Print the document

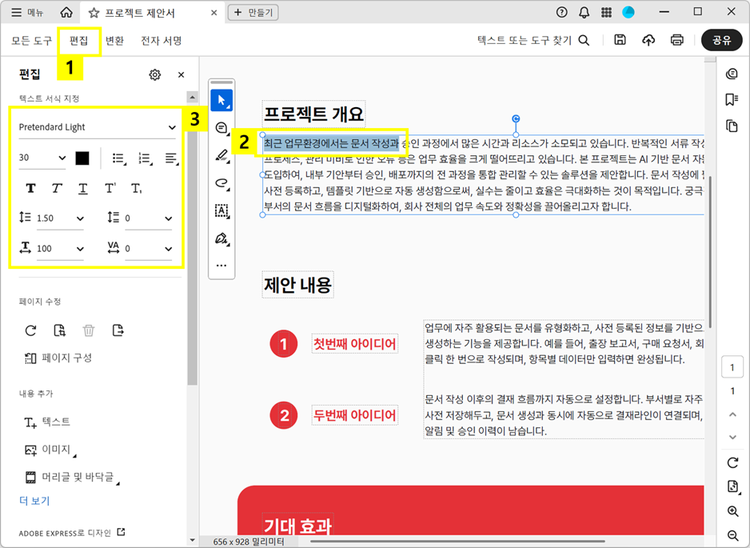pos(676,40)
